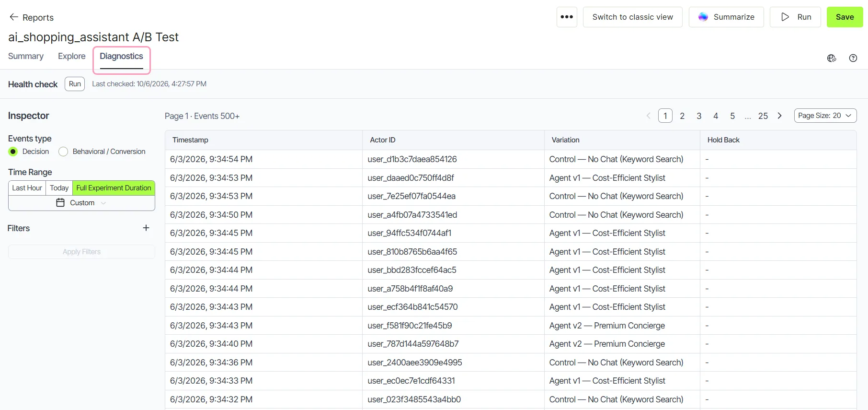
Task: Choose Full Experiment Duration range
Action: (x=114, y=188)
